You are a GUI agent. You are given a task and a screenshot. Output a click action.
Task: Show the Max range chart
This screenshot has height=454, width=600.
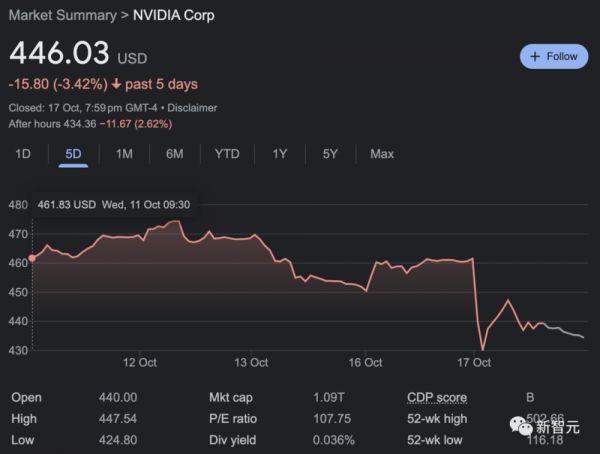tap(382, 154)
